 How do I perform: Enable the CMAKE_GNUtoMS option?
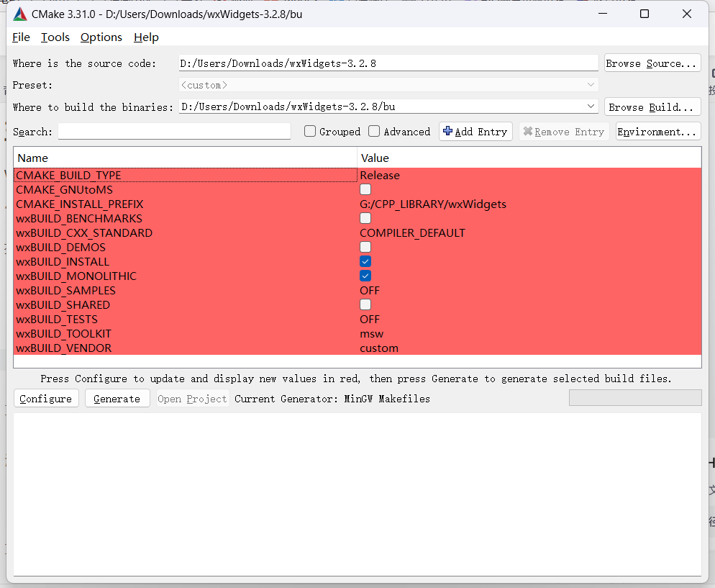pyautogui.click(x=365, y=189)
